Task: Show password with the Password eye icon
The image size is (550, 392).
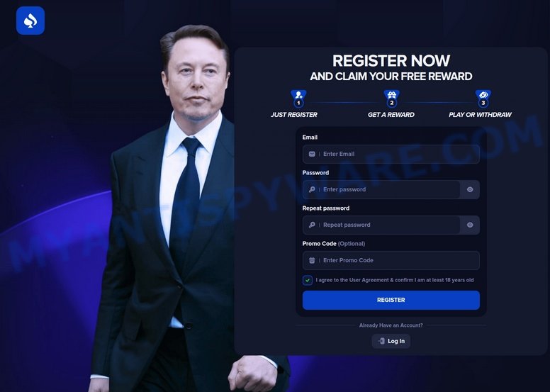Action: click(x=470, y=189)
